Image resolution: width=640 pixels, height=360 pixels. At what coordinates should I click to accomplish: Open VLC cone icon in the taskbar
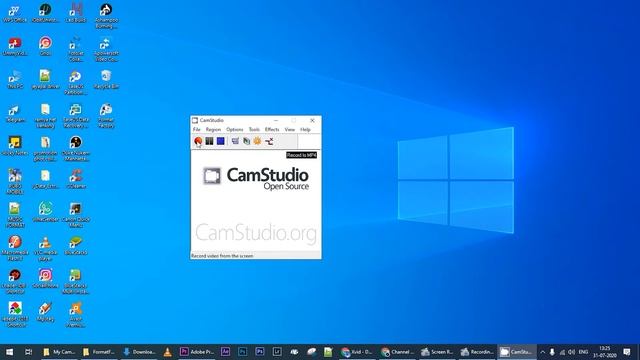[167, 352]
